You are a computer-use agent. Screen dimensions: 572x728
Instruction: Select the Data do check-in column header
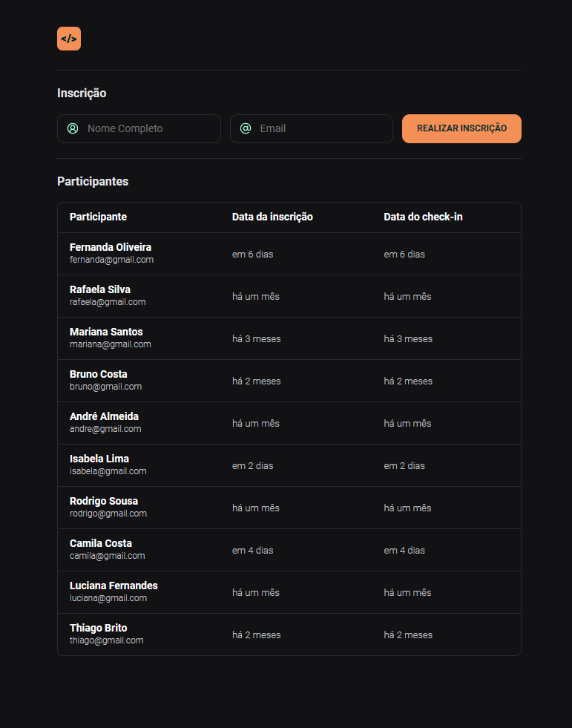point(423,217)
